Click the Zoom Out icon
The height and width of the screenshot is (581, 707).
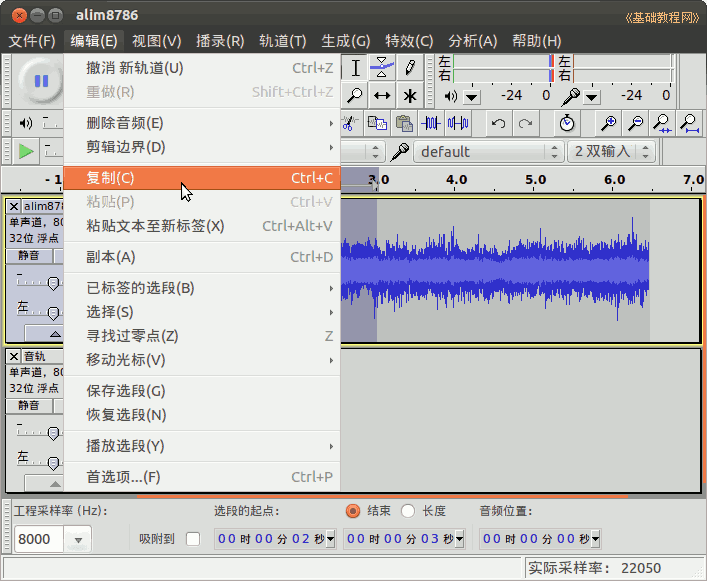click(x=635, y=123)
